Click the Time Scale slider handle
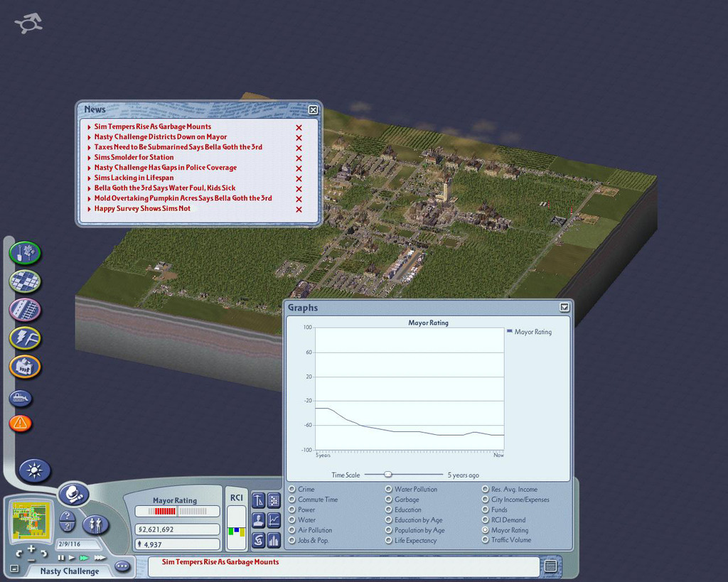728x582 pixels. coord(387,474)
